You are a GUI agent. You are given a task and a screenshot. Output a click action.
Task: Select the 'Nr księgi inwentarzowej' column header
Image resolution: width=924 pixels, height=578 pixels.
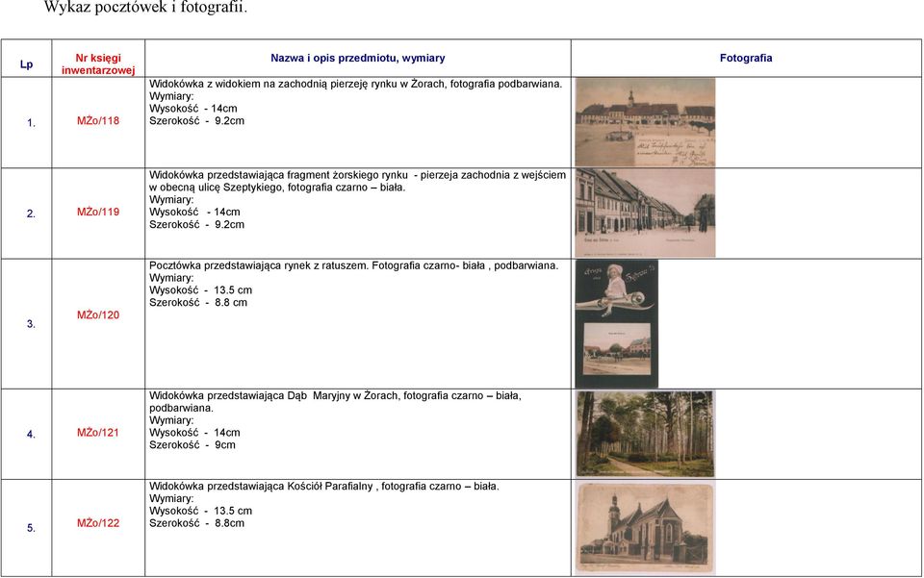point(98,64)
